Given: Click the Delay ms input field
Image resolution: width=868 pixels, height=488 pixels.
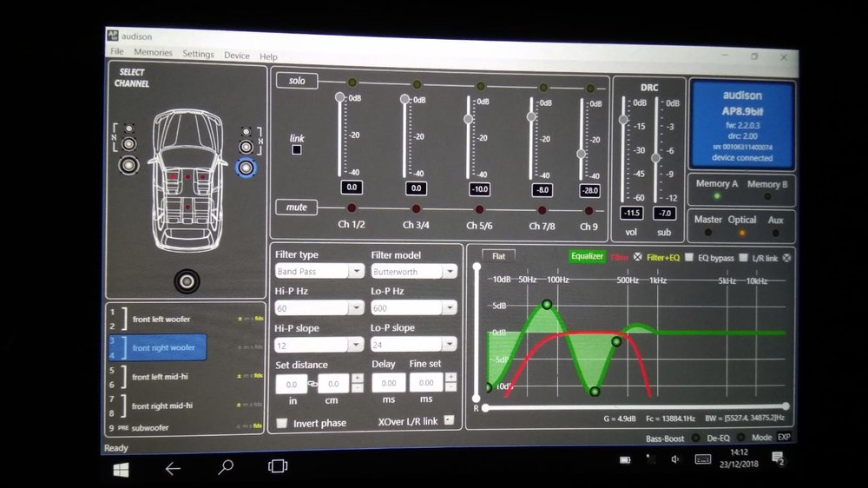Looking at the screenshot, I should (x=389, y=383).
